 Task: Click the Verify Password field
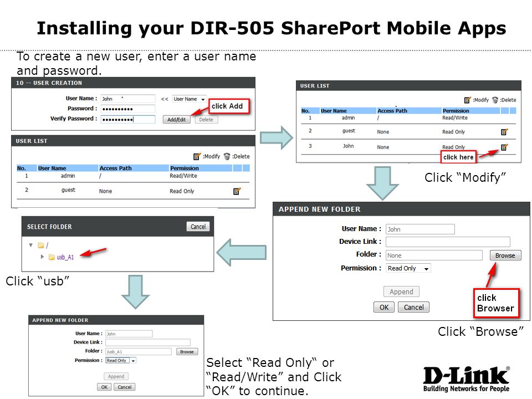coord(128,119)
